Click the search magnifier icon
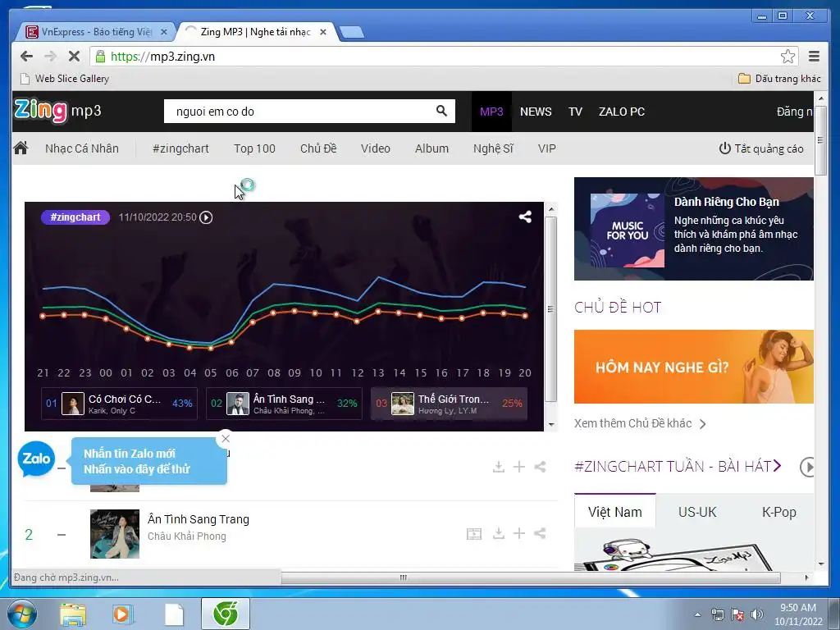This screenshot has width=840, height=630. tap(441, 111)
